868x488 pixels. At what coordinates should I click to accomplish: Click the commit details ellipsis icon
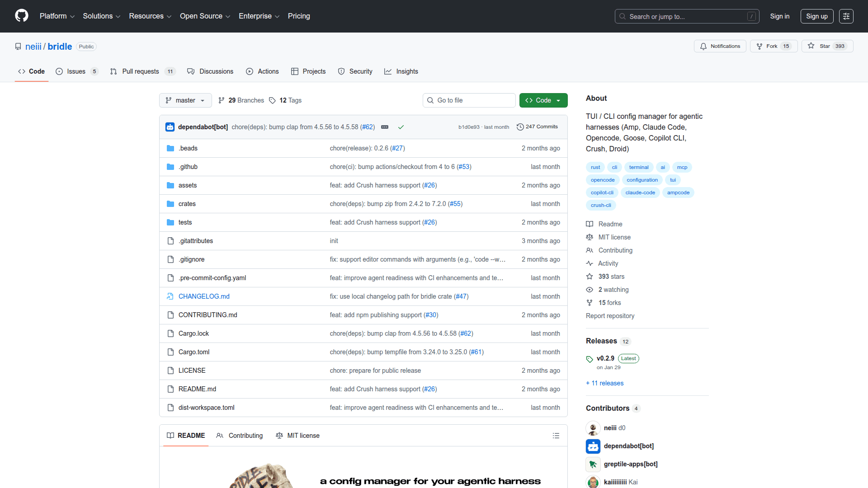click(x=385, y=127)
